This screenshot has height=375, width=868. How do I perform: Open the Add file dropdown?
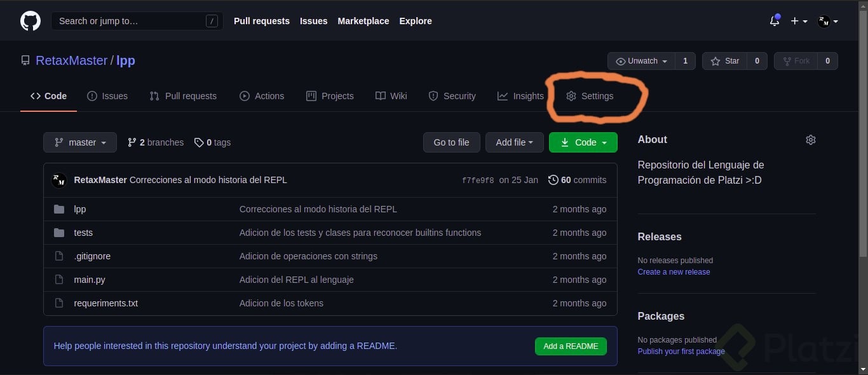pos(515,142)
